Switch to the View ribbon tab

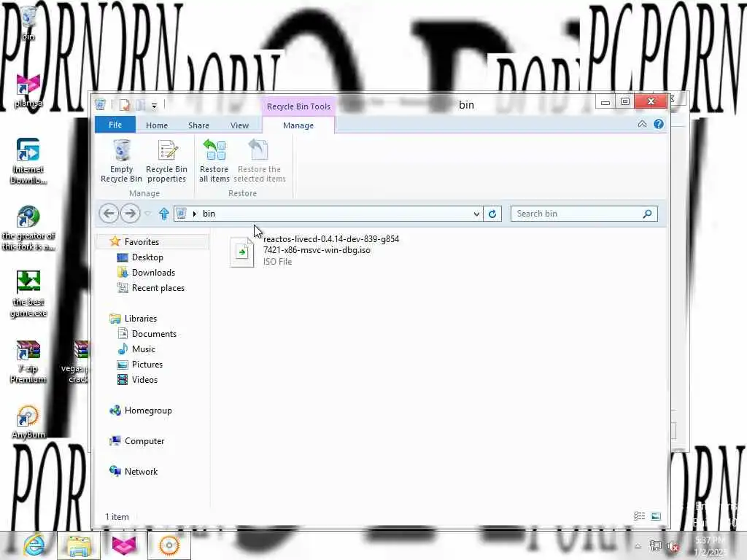tap(239, 125)
